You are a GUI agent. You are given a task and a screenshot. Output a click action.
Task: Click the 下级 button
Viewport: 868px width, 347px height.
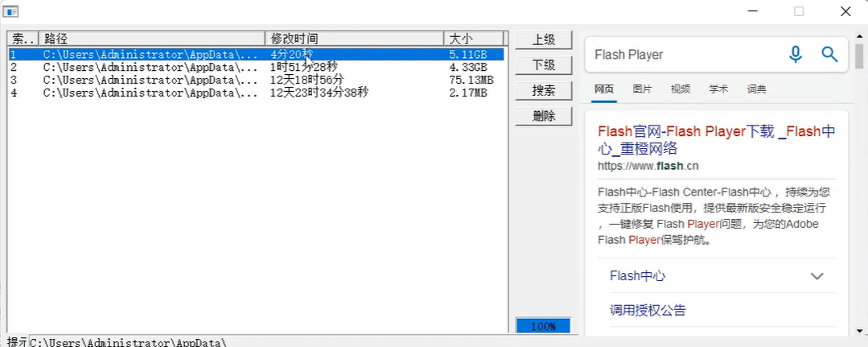coord(544,64)
